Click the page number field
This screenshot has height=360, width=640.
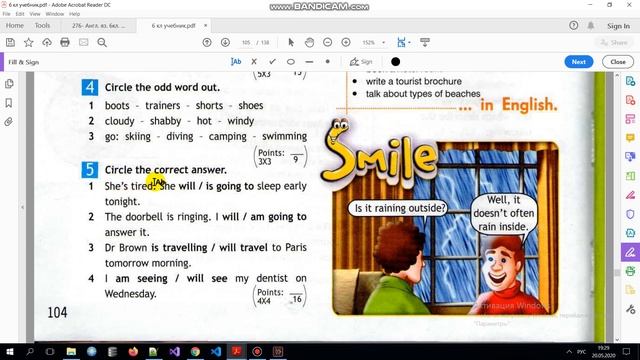[246, 42]
